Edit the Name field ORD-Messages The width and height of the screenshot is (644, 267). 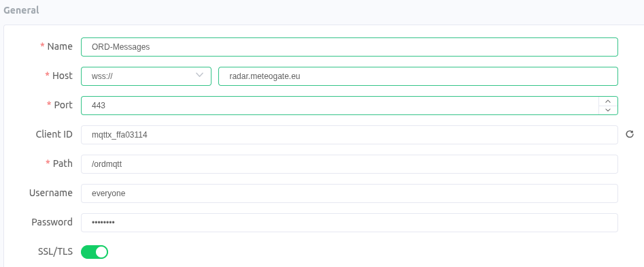[x=350, y=47]
